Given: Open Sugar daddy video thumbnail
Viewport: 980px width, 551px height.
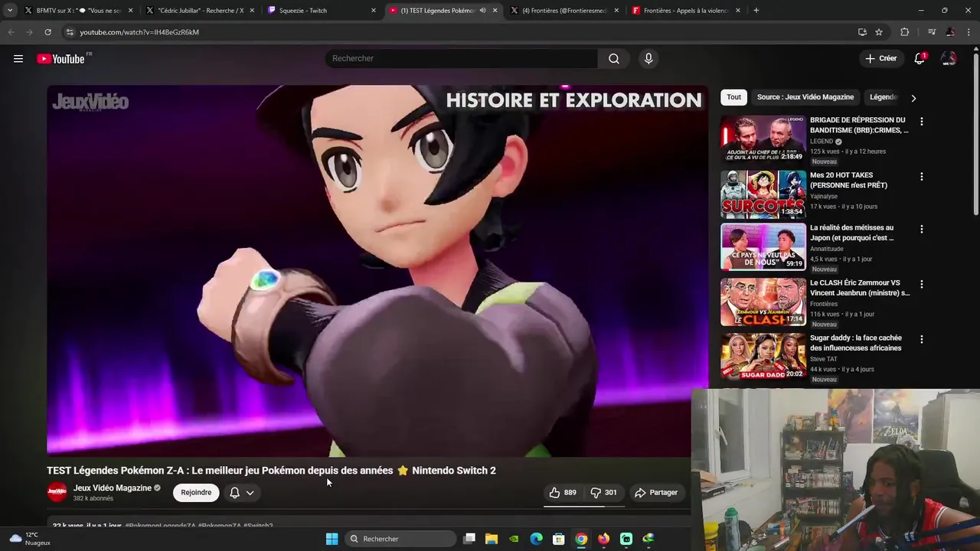Looking at the screenshot, I should [x=763, y=357].
